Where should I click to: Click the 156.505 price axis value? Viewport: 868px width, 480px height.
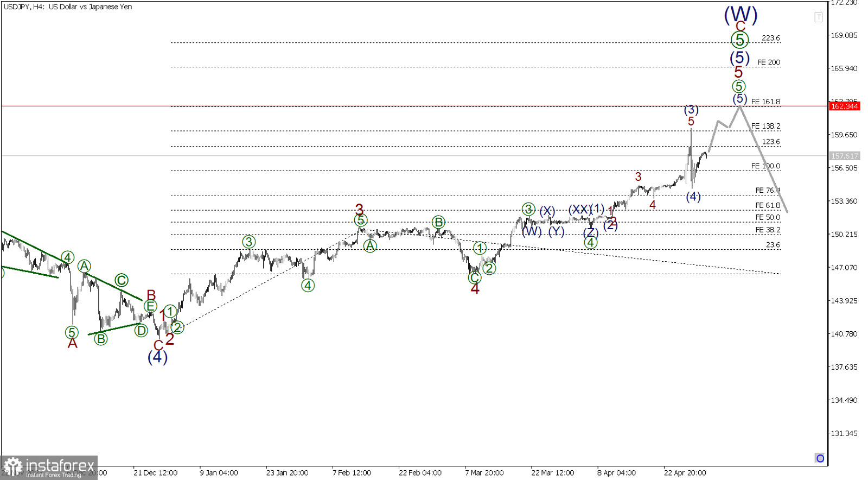click(x=844, y=168)
